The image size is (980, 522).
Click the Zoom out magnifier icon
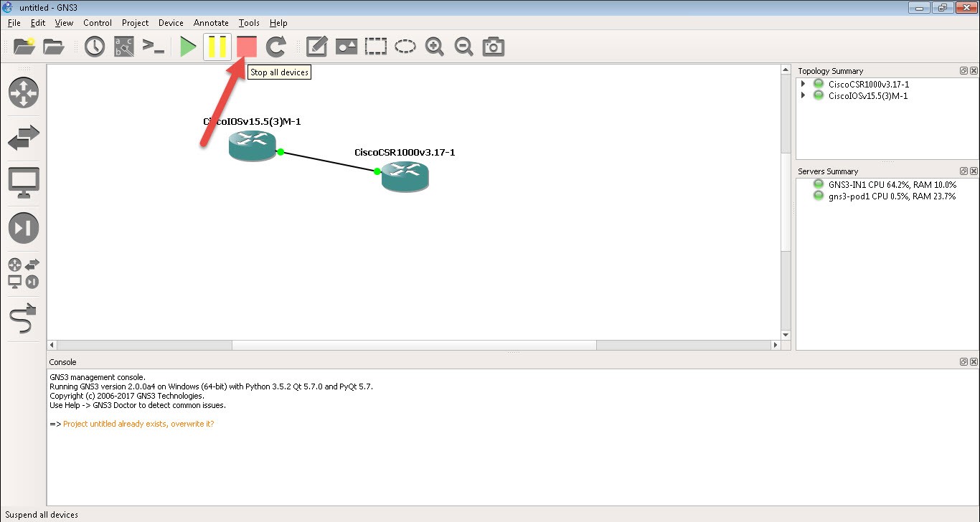click(464, 47)
